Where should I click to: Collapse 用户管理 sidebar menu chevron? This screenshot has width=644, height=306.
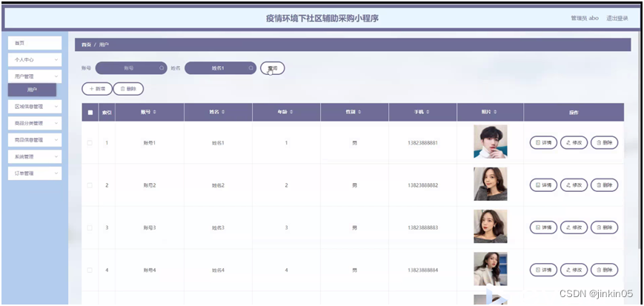(56, 76)
